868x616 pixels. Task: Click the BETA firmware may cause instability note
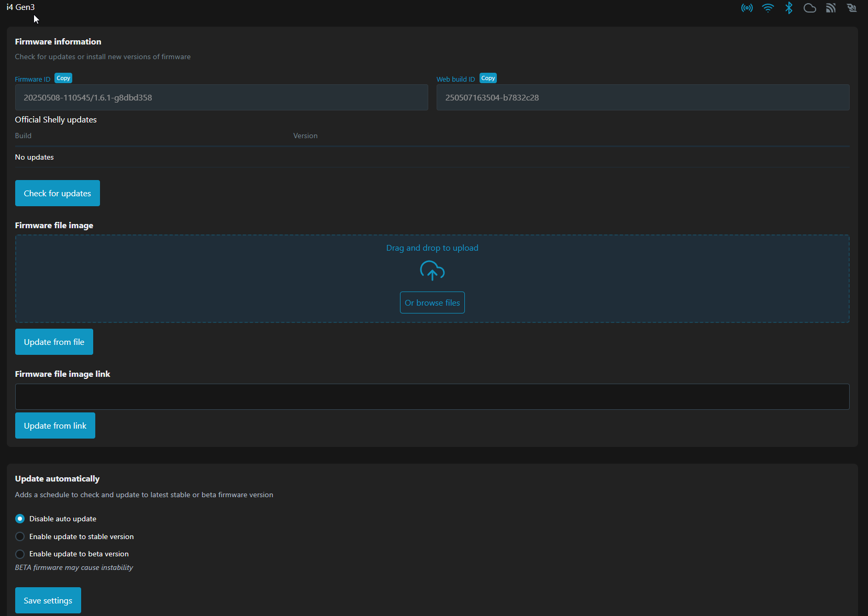coord(74,567)
